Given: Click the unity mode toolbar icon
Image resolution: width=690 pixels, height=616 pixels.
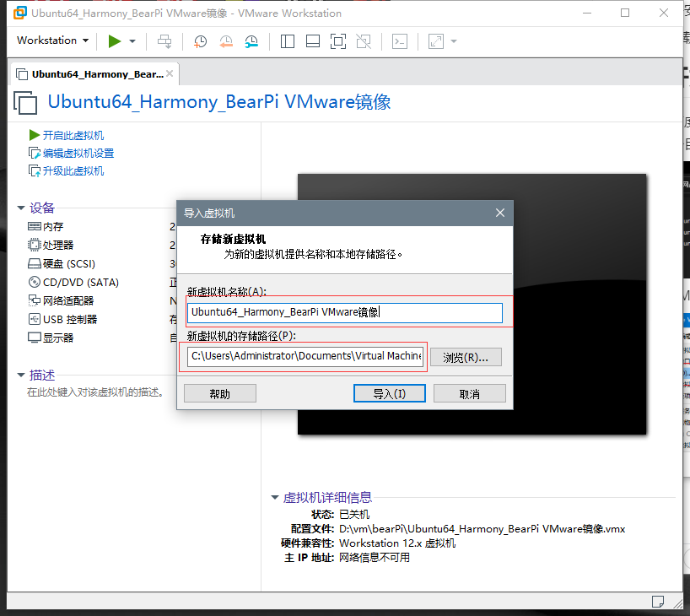Looking at the screenshot, I should point(364,41).
